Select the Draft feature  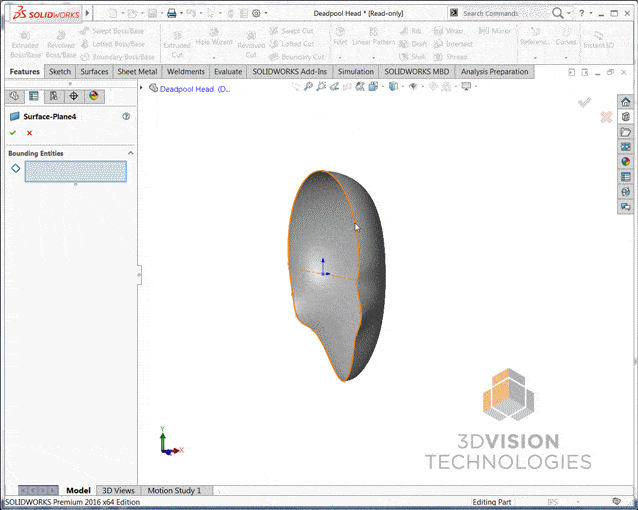[413, 44]
